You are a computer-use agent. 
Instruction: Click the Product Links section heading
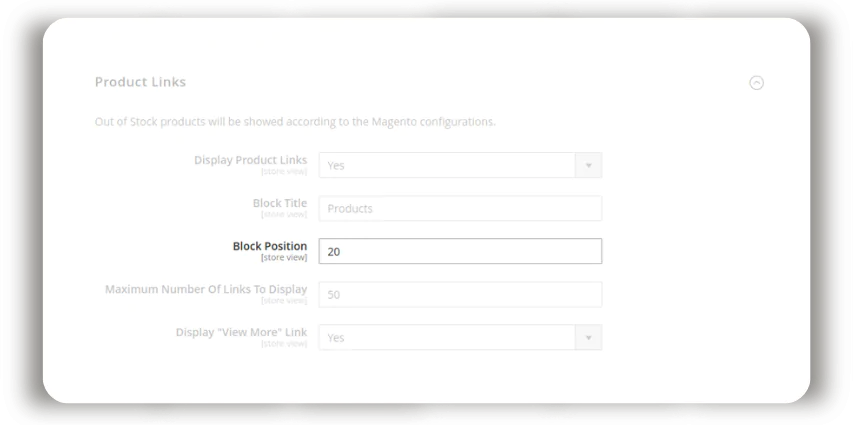click(x=140, y=82)
